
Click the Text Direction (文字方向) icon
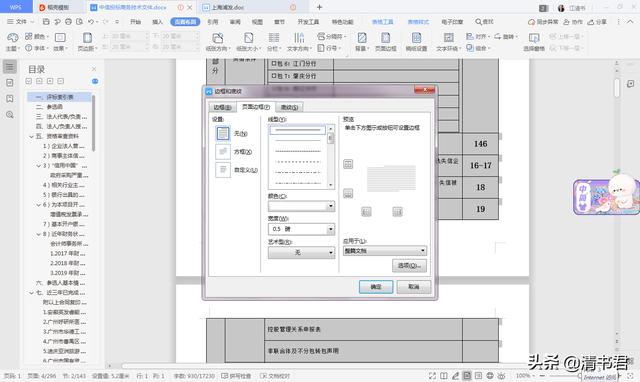coord(299,38)
